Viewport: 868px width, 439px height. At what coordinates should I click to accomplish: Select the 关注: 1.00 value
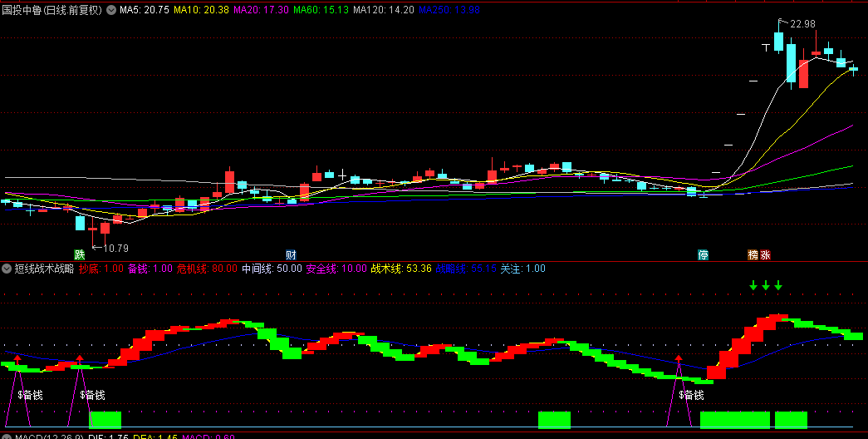click(522, 269)
